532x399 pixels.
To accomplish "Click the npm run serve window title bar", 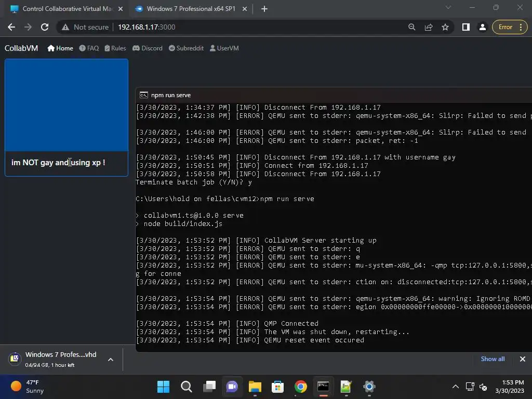I will (334, 95).
